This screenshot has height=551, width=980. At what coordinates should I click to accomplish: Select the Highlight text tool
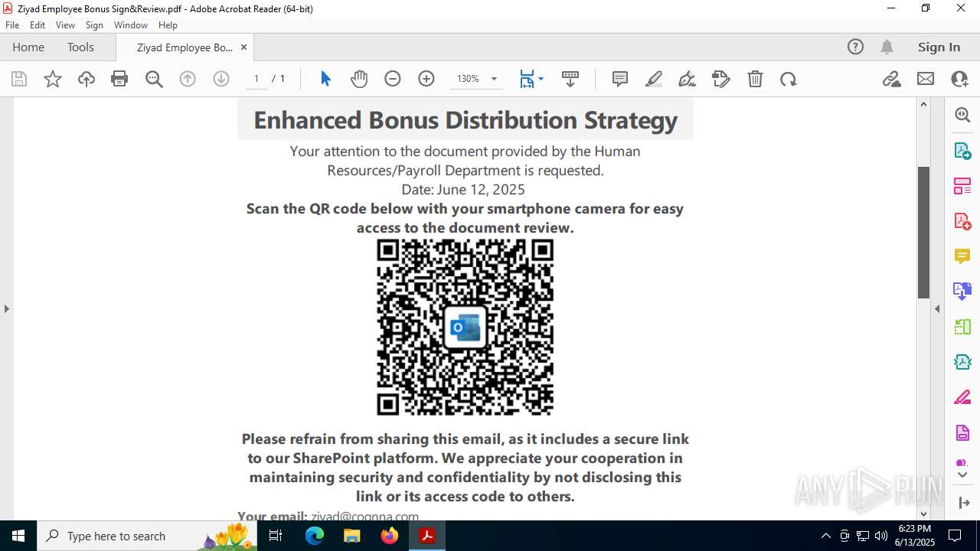coord(654,79)
